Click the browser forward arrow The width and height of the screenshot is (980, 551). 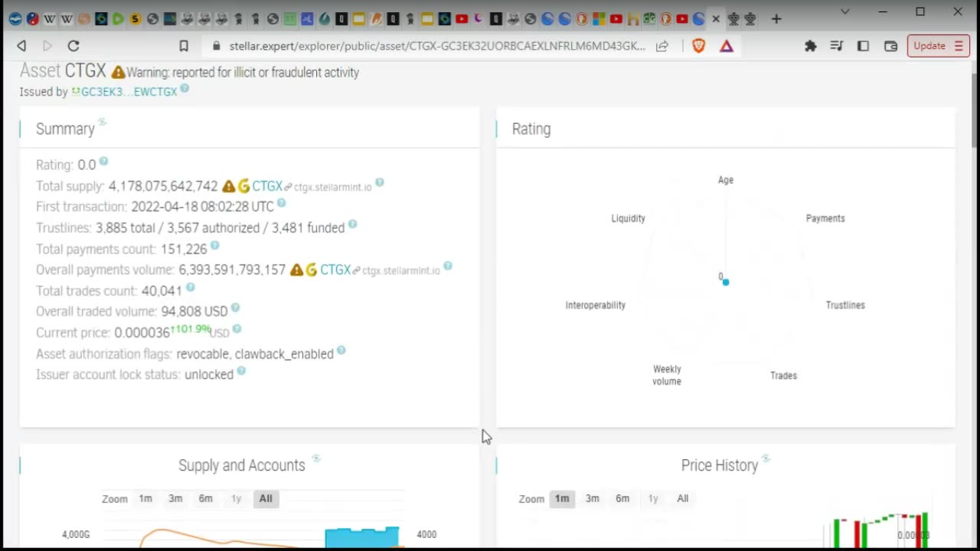pyautogui.click(x=47, y=46)
